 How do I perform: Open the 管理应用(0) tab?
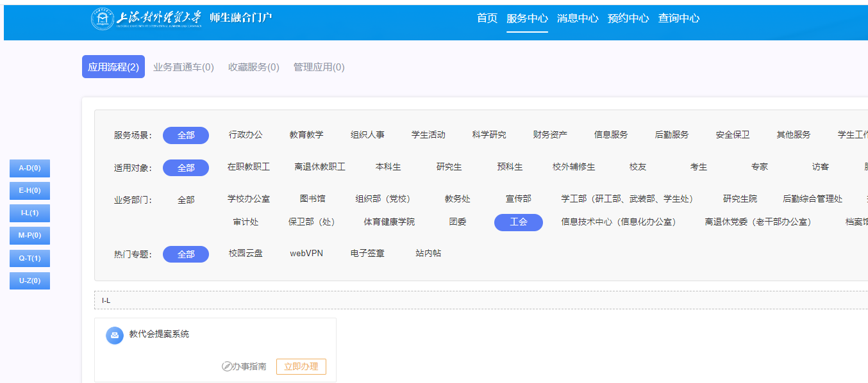pos(319,67)
